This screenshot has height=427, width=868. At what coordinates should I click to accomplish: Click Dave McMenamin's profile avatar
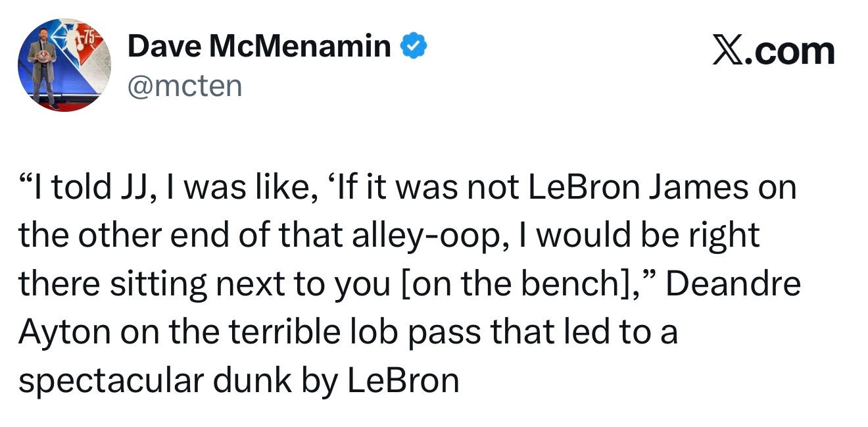tap(64, 65)
